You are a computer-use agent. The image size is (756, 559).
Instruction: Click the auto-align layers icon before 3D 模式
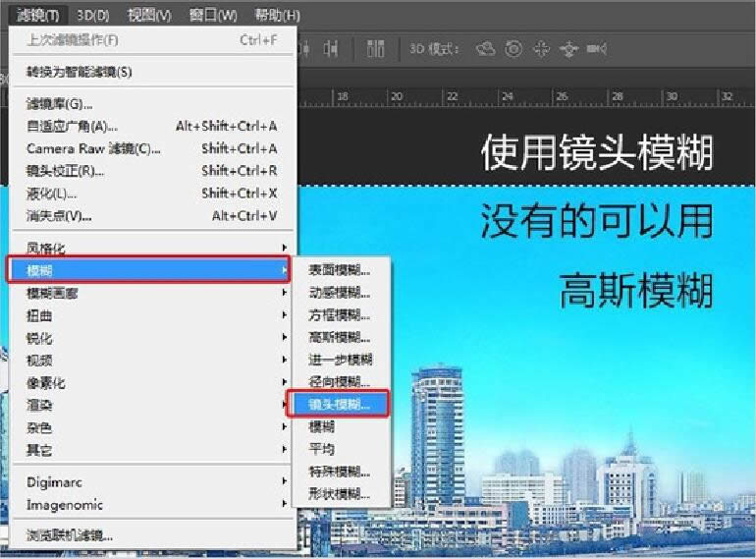click(x=376, y=49)
